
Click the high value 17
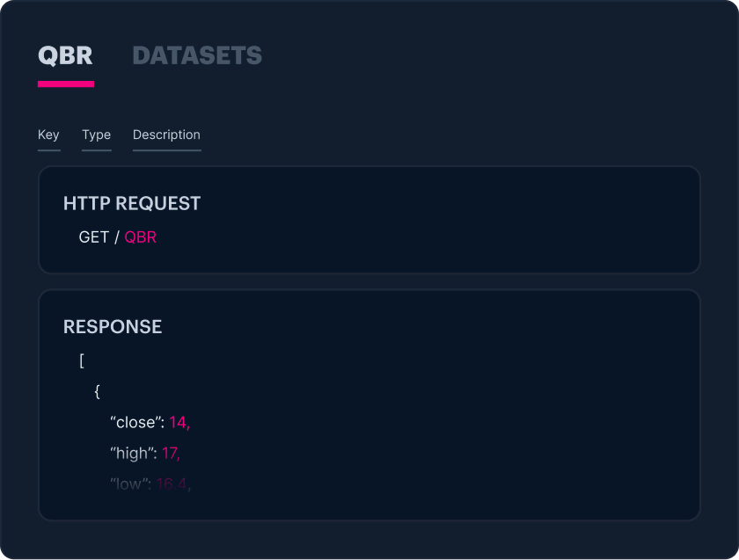(x=171, y=454)
